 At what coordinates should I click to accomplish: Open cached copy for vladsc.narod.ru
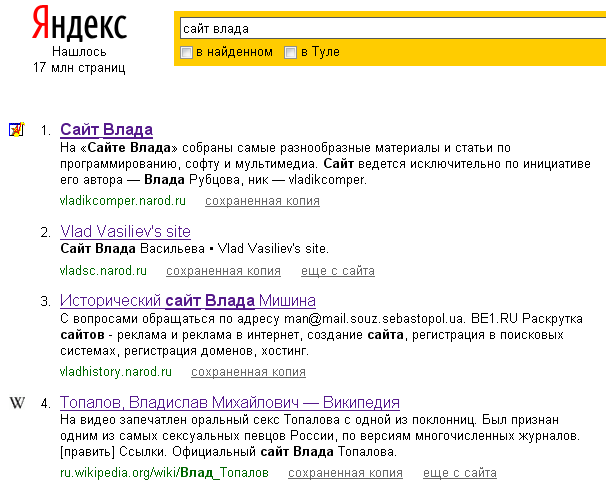coord(223,270)
